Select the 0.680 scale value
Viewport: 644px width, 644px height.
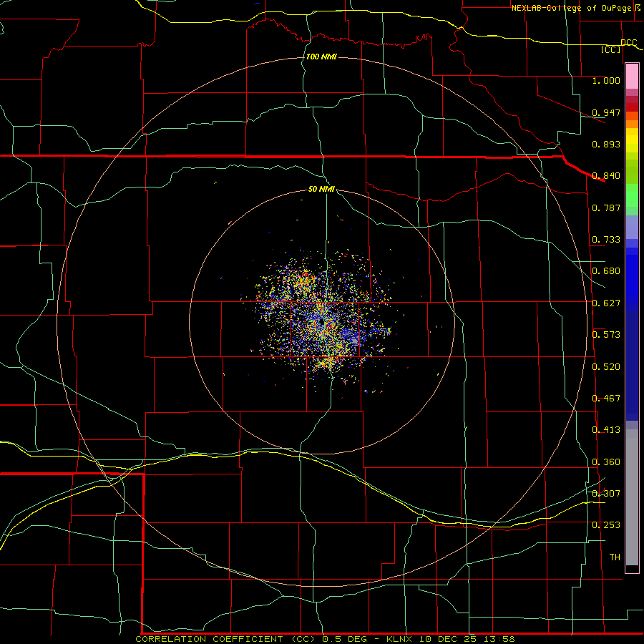pyautogui.click(x=606, y=271)
